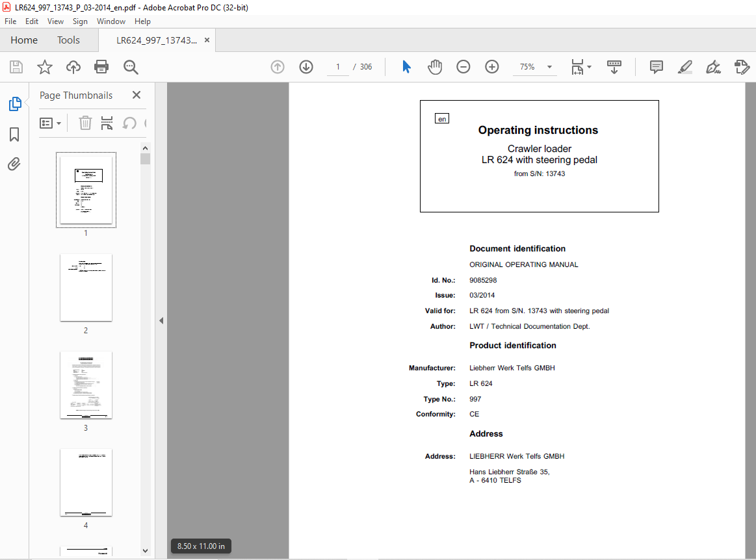Click Print Pages icon in thumbnails

coord(107,123)
